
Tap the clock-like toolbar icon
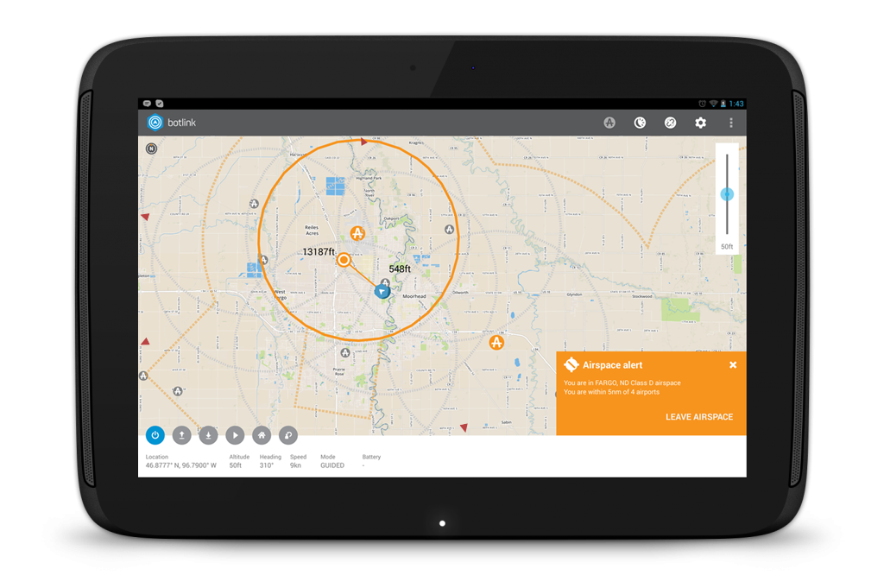point(640,123)
